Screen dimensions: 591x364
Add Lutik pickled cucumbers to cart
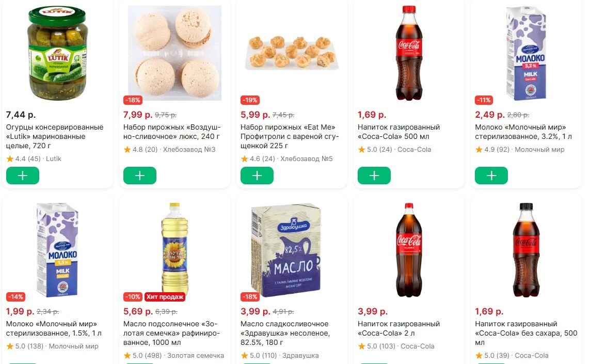pos(23,176)
